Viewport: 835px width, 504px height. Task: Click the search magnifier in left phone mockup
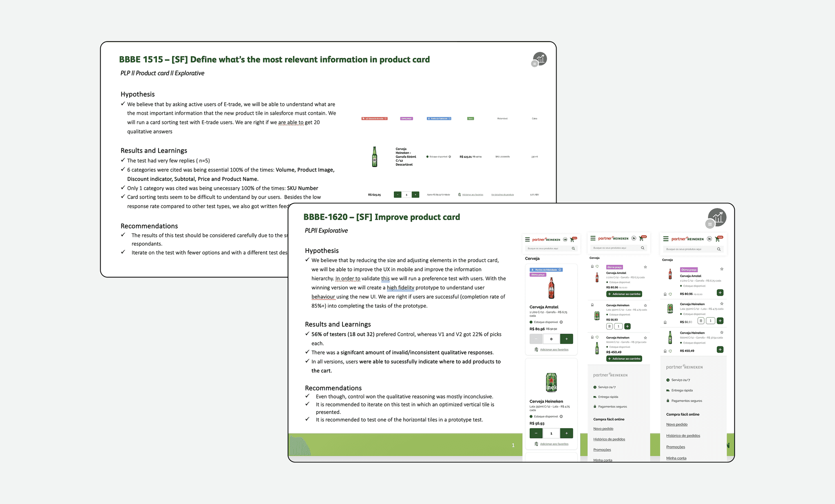tap(573, 249)
